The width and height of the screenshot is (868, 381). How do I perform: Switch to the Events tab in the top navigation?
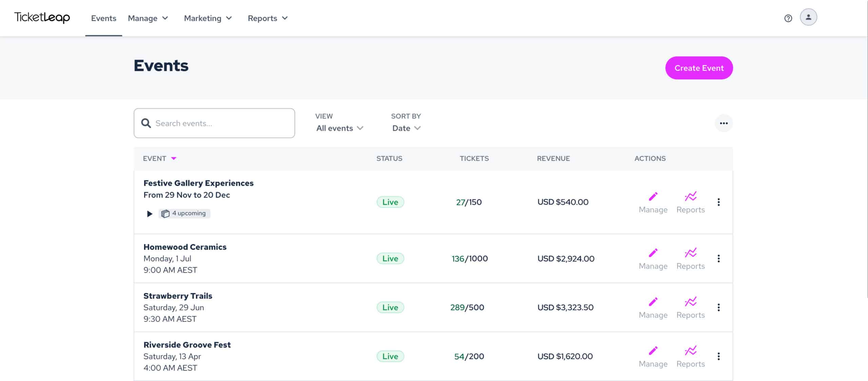[x=103, y=18]
